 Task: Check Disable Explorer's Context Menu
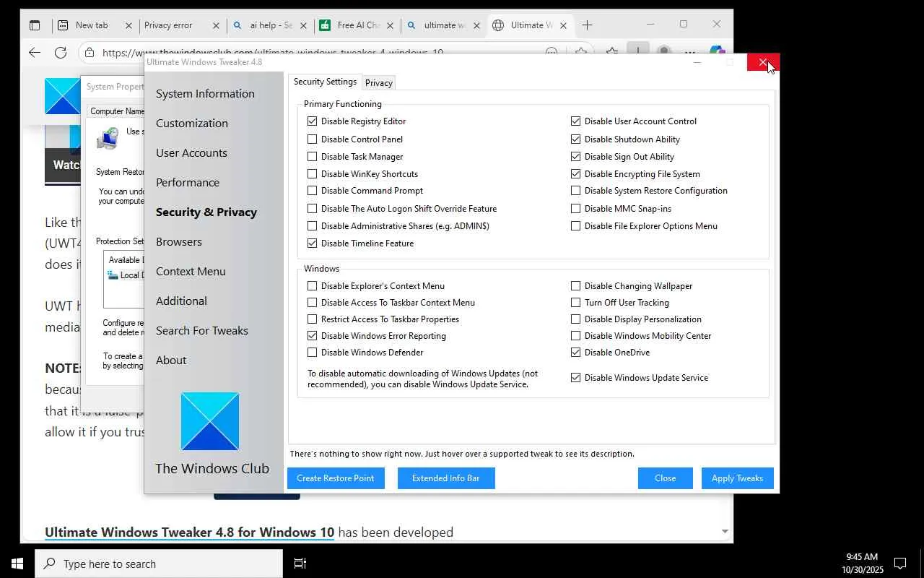[x=312, y=286]
